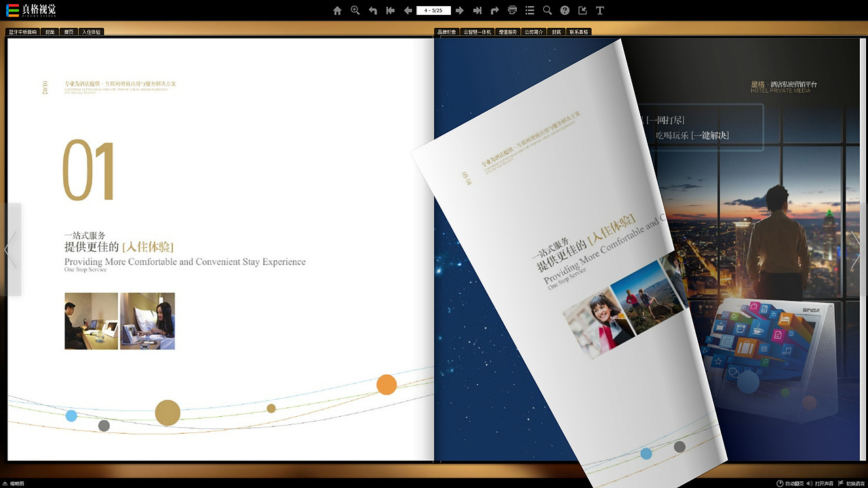This screenshot has width=868, height=488.
Task: Jump to the first page
Action: point(390,10)
